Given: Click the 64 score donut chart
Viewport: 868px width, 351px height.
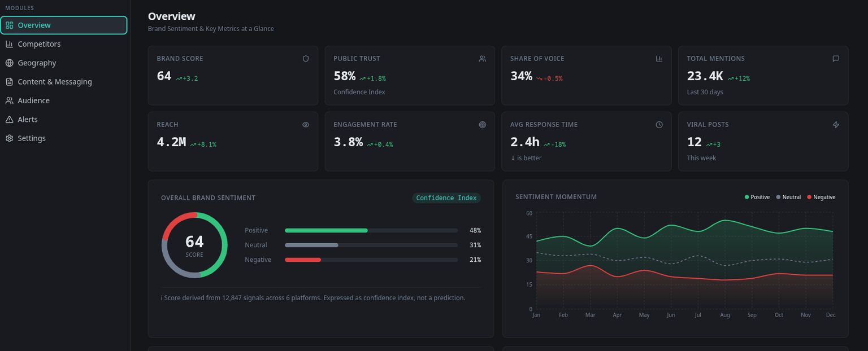Looking at the screenshot, I should tap(194, 245).
